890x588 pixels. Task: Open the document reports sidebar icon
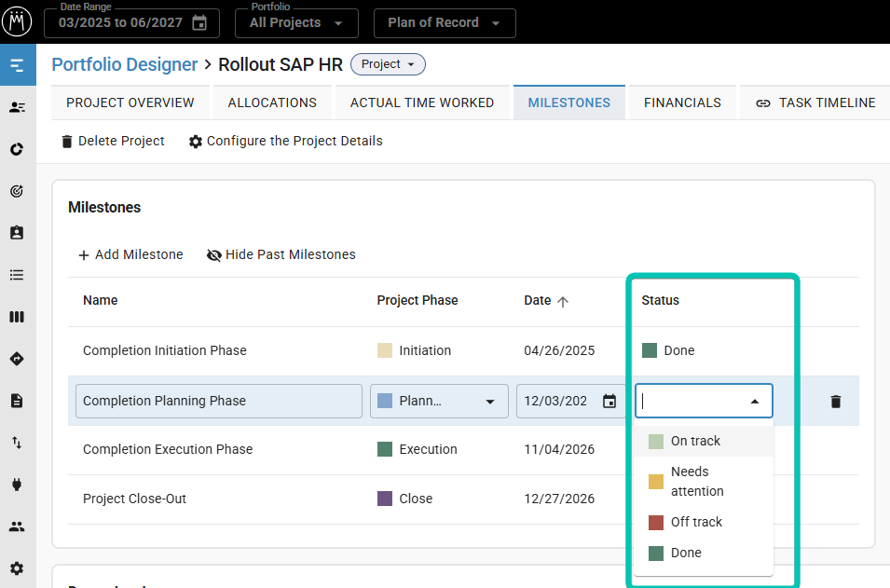17,401
